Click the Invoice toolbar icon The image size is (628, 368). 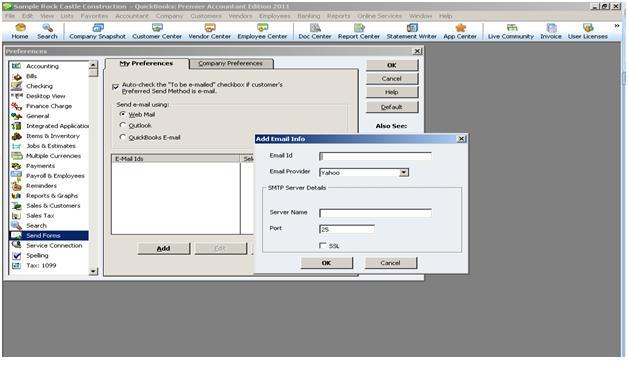[551, 31]
